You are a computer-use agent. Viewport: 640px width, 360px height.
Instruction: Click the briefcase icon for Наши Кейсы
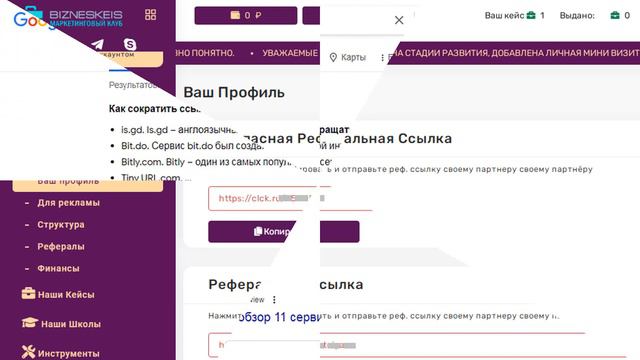28,293
